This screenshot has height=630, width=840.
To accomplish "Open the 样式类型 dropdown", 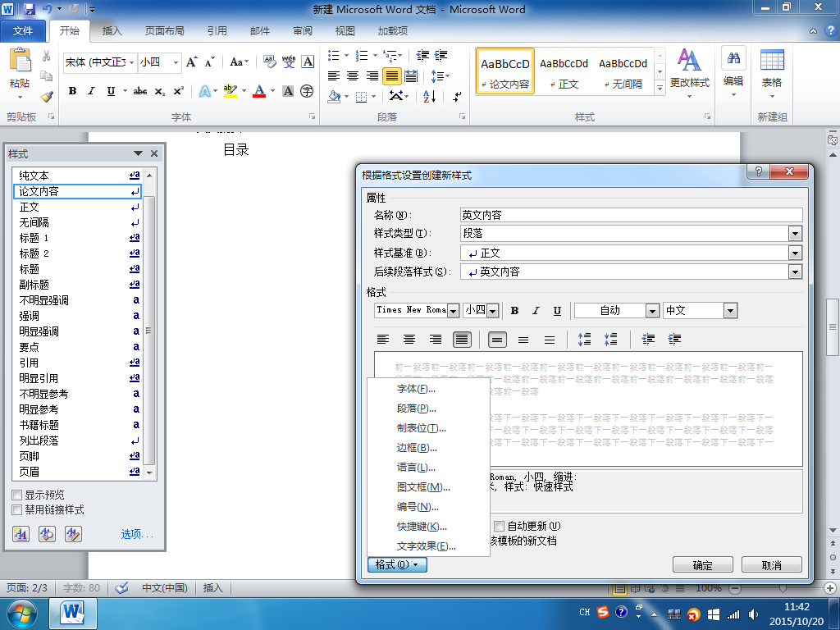I will pyautogui.click(x=795, y=234).
